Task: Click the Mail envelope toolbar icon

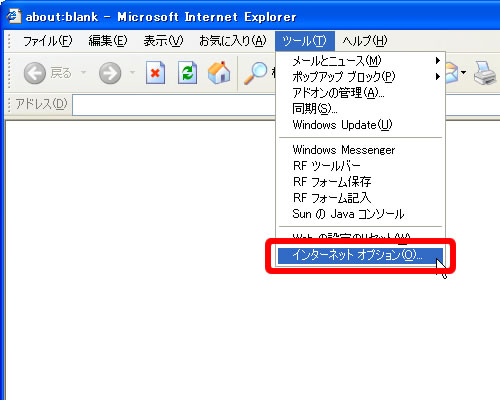Action: pos(453,73)
